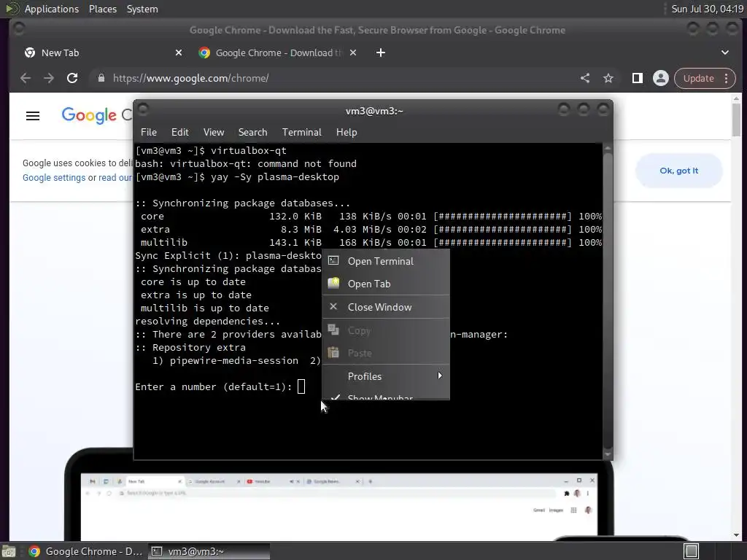This screenshot has width=747, height=560.
Task: Expand the Profiles submenu
Action: [386, 376]
